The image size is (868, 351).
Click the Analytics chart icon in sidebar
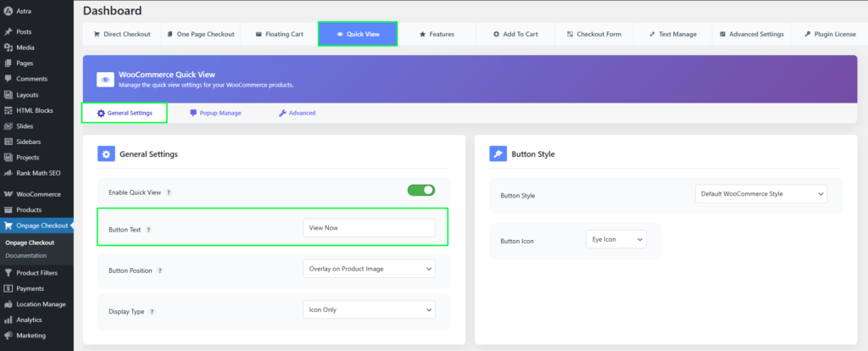coord(8,320)
